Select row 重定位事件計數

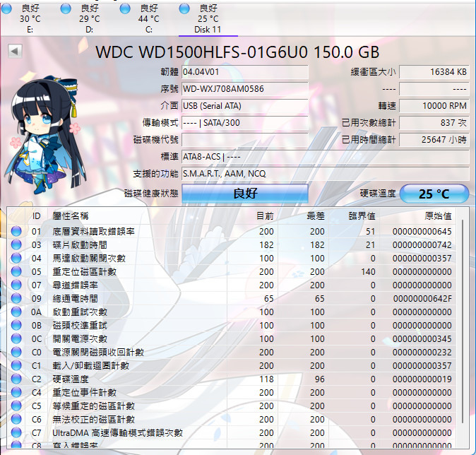click(232, 392)
